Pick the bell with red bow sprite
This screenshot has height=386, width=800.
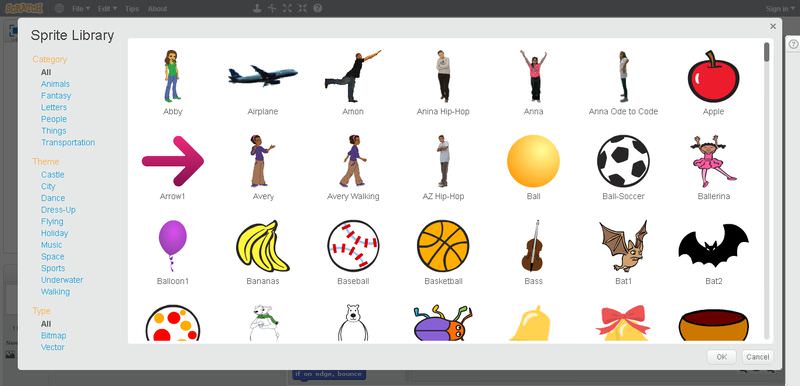click(x=623, y=323)
